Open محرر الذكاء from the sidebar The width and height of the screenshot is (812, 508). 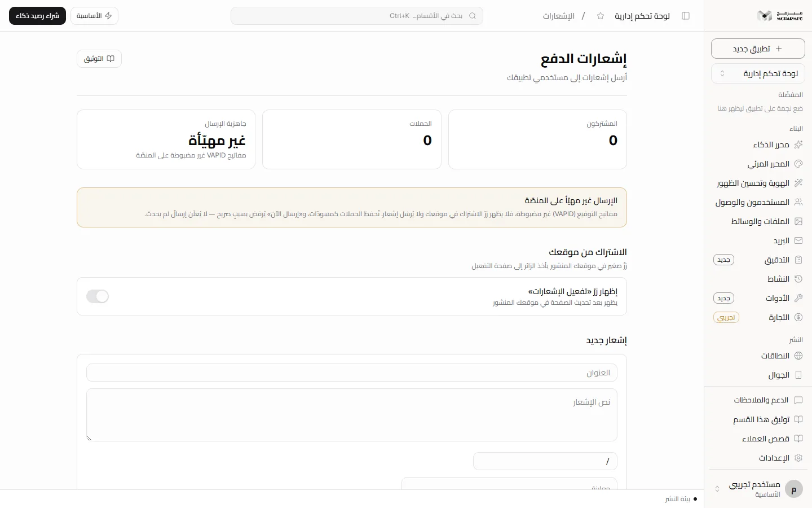point(758,145)
